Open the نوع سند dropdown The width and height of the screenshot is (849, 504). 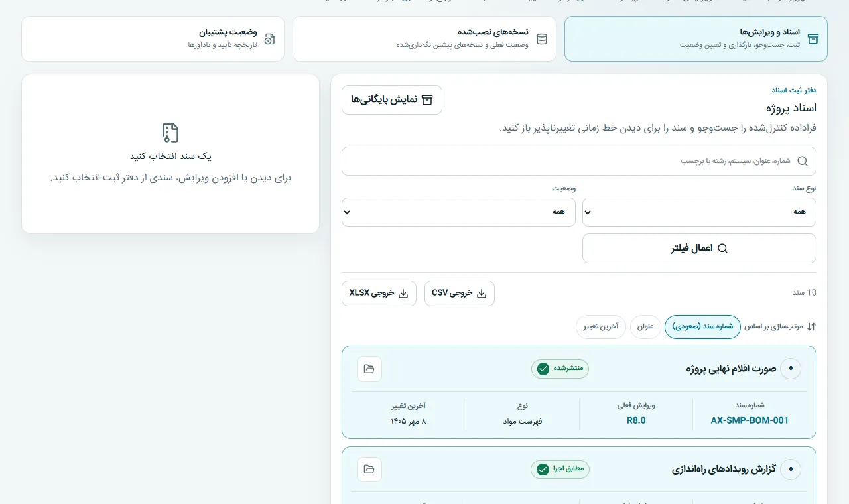click(x=699, y=212)
